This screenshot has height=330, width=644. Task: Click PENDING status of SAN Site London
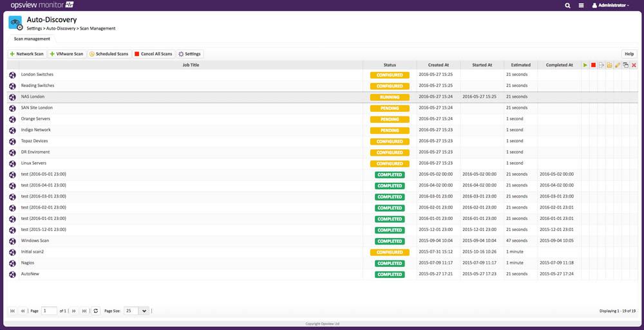pyautogui.click(x=390, y=108)
